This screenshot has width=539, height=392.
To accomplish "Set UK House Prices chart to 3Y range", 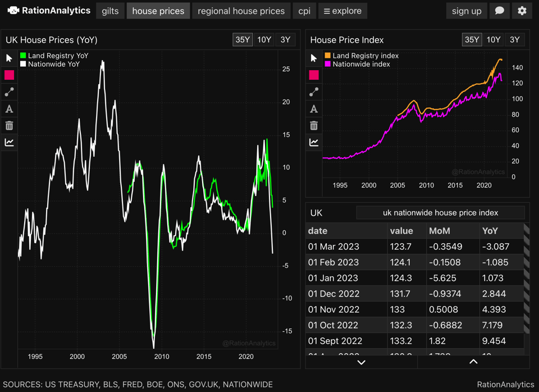I will click(285, 39).
